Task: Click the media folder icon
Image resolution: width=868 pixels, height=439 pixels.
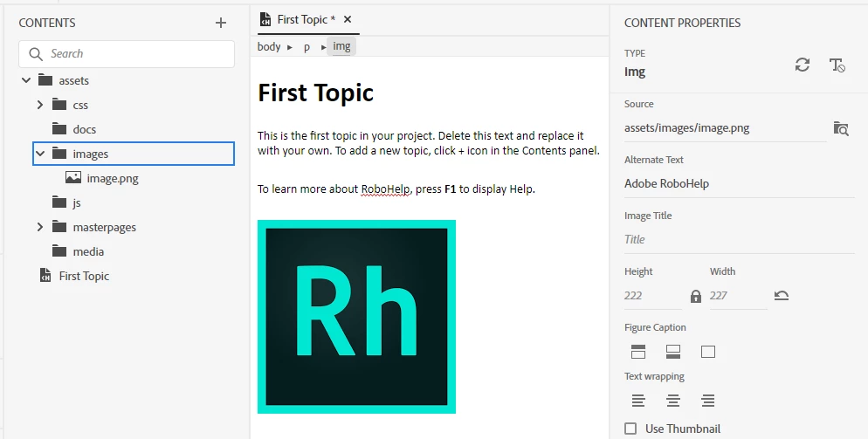Action: pos(59,250)
